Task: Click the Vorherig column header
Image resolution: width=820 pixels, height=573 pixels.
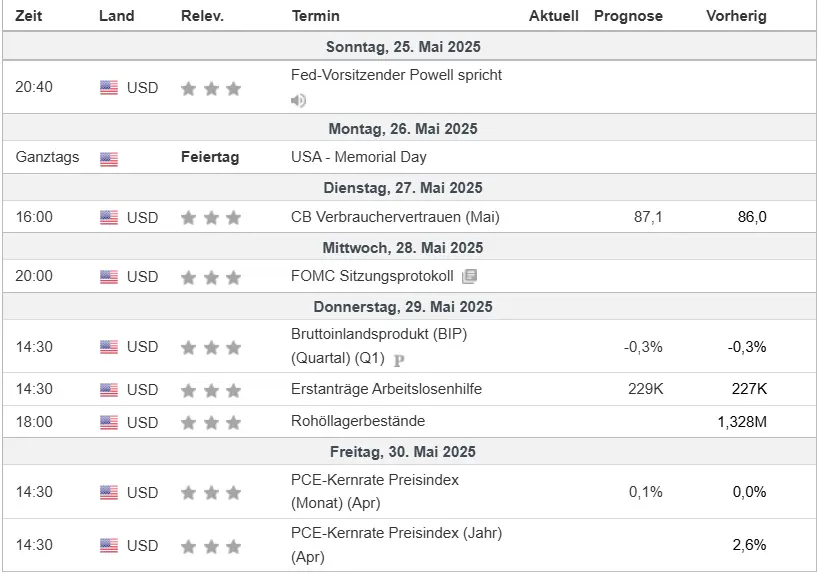Action: click(736, 16)
